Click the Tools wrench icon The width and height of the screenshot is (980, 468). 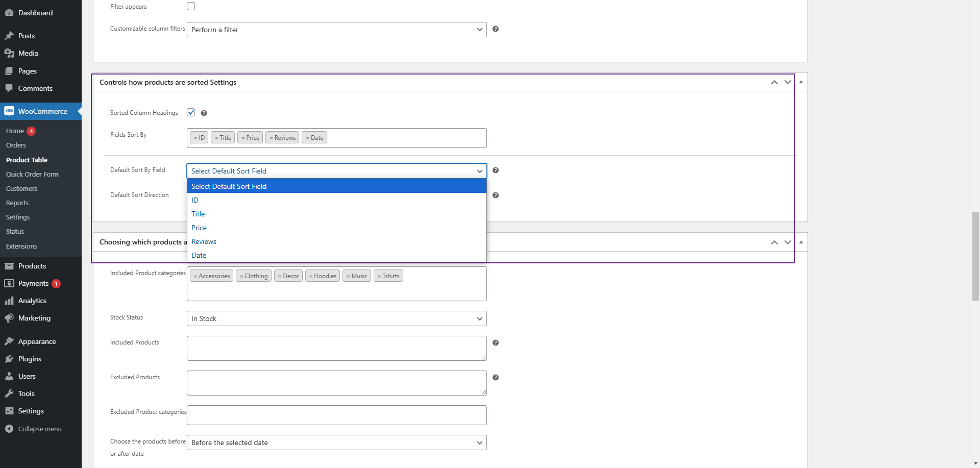click(9, 393)
